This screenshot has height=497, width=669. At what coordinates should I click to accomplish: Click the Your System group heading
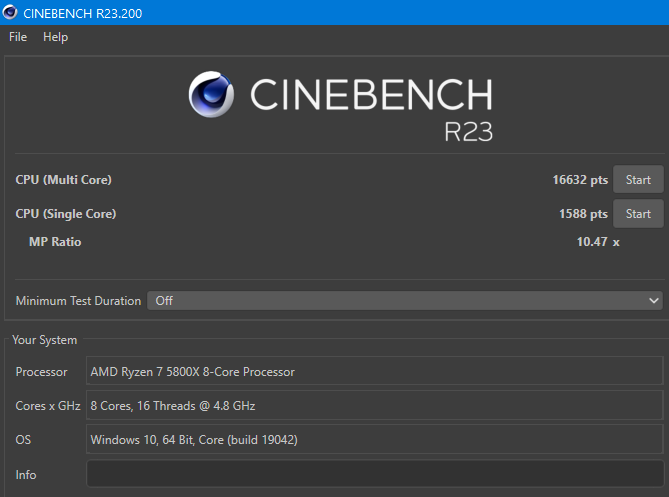pyautogui.click(x=45, y=340)
